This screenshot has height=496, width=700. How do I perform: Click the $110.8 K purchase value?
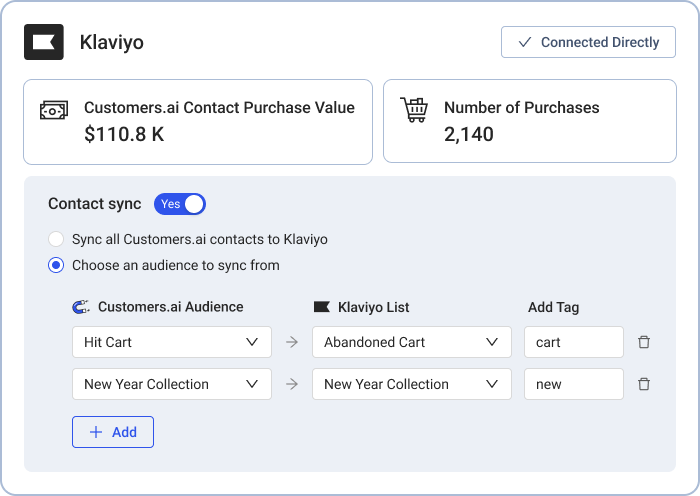click(124, 134)
